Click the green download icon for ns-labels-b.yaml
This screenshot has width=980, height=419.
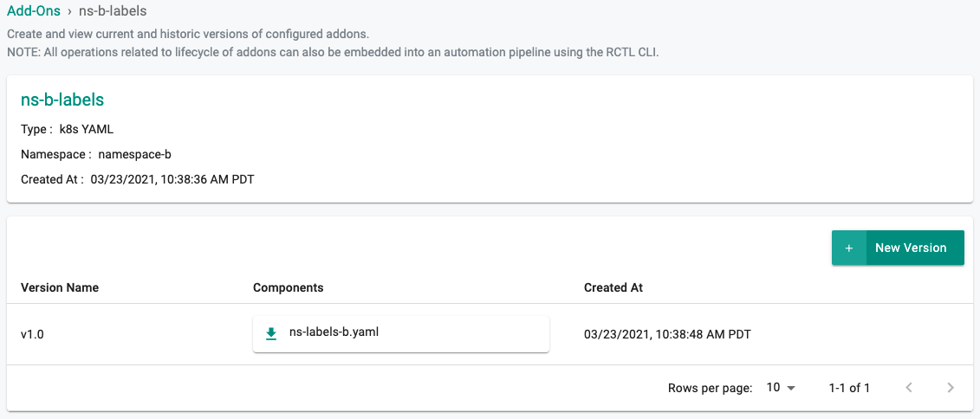[271, 332]
